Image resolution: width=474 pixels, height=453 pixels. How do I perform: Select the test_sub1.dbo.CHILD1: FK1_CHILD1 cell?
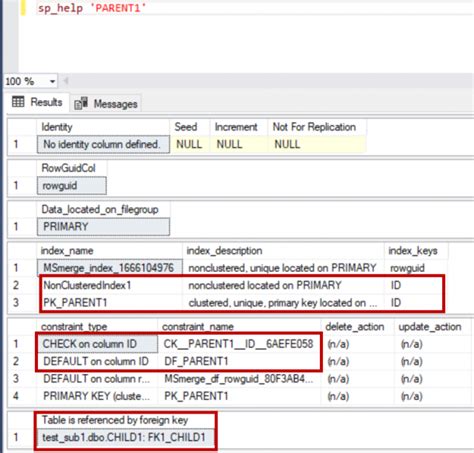coord(124,437)
